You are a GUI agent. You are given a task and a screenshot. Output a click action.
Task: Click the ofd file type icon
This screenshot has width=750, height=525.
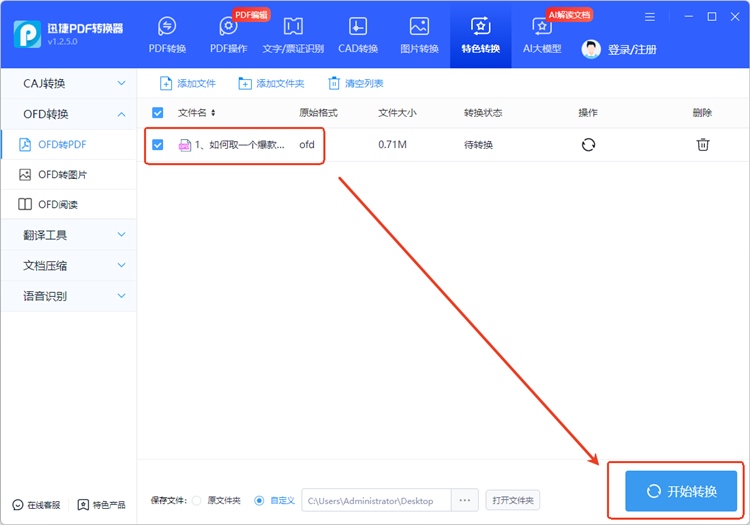(x=185, y=145)
